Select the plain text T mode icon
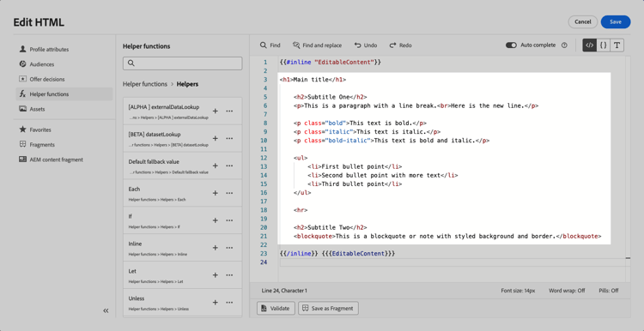 617,45
